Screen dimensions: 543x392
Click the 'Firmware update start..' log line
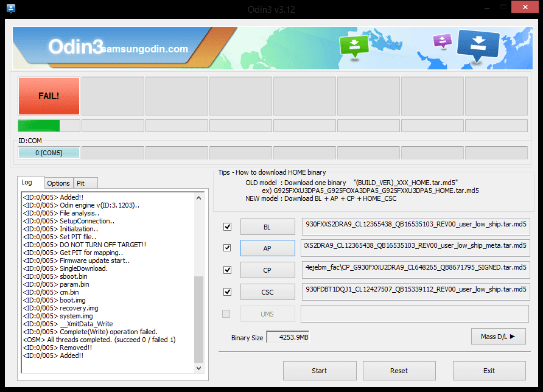(76, 261)
